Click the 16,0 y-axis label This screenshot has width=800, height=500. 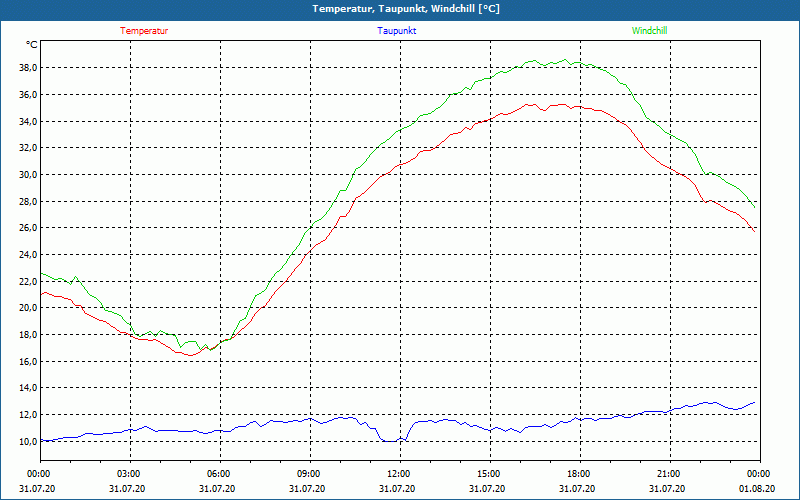click(x=28, y=361)
